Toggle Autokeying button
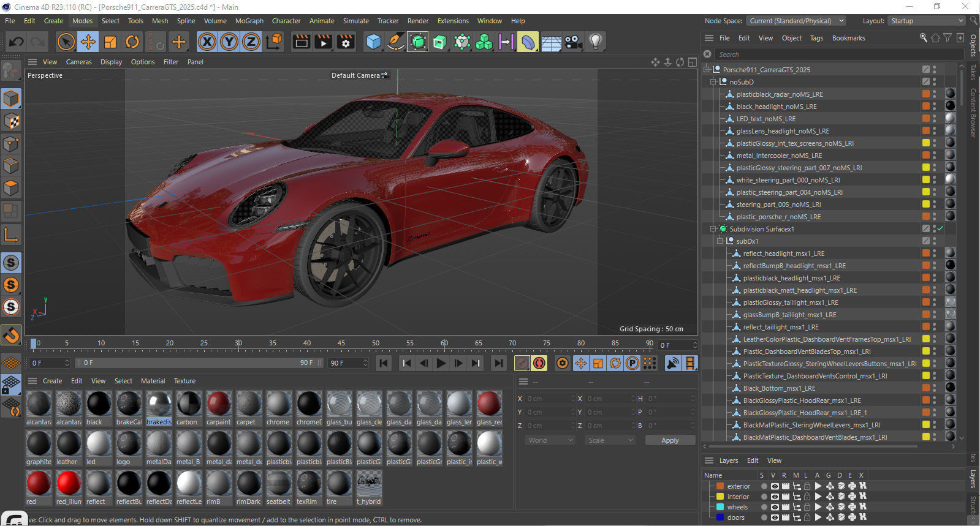980x526 pixels. 539,363
